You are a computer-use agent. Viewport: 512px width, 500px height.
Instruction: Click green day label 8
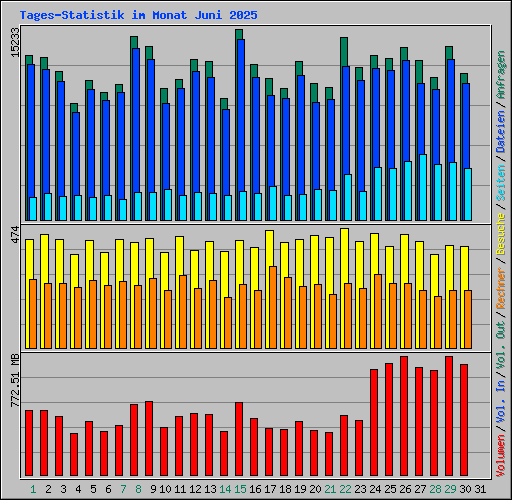pyautogui.click(x=138, y=489)
